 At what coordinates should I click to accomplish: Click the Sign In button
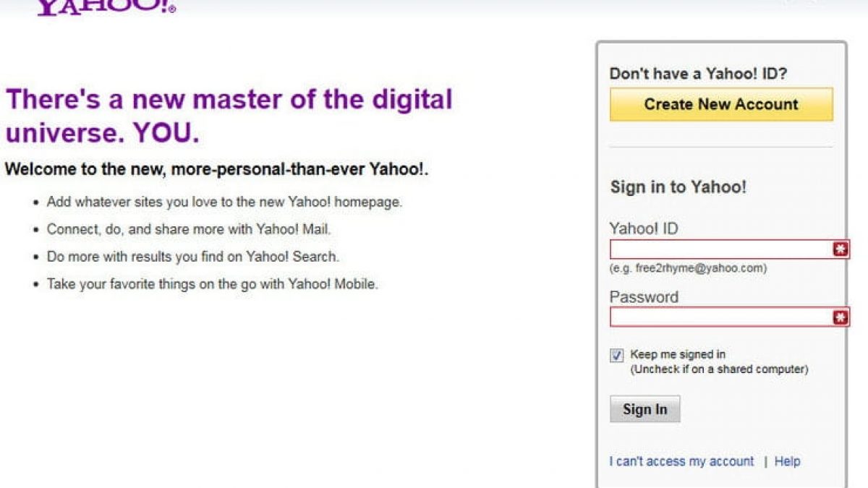645,409
